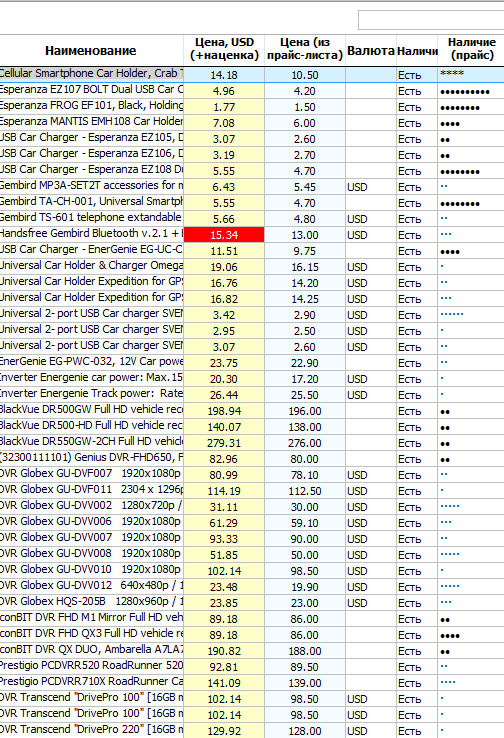The width and height of the screenshot is (504, 738).
Task: Select the Prestigio PCDVRR520 RoadRunner row
Action: 252,666
